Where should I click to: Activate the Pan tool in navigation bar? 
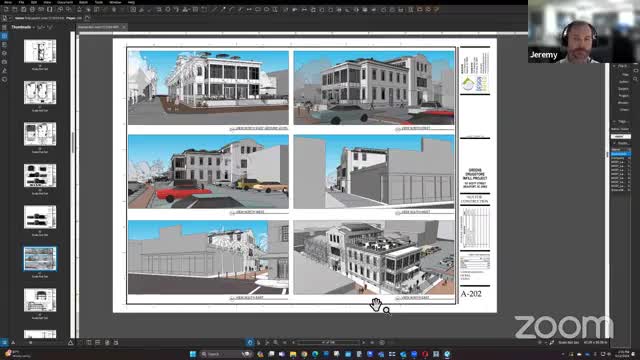click(x=250, y=342)
